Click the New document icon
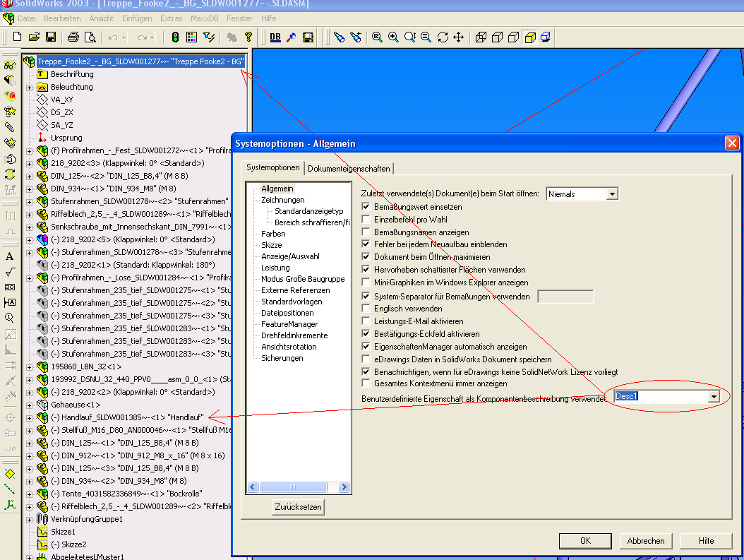This screenshot has width=744, height=560. [17, 37]
